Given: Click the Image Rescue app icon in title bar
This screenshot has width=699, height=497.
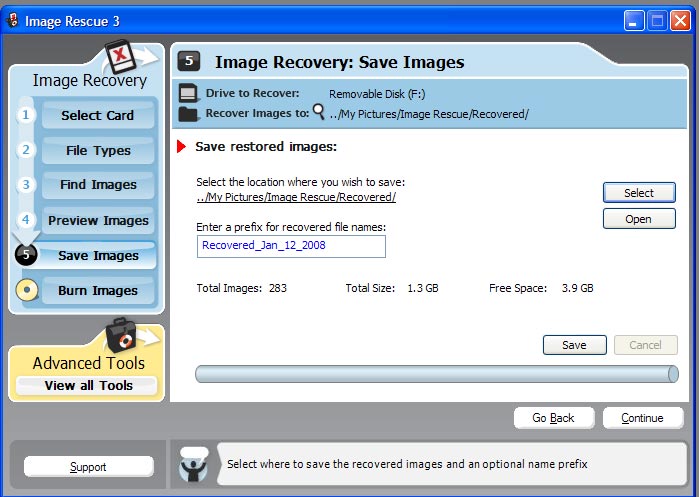Looking at the screenshot, I should click(x=13, y=20).
